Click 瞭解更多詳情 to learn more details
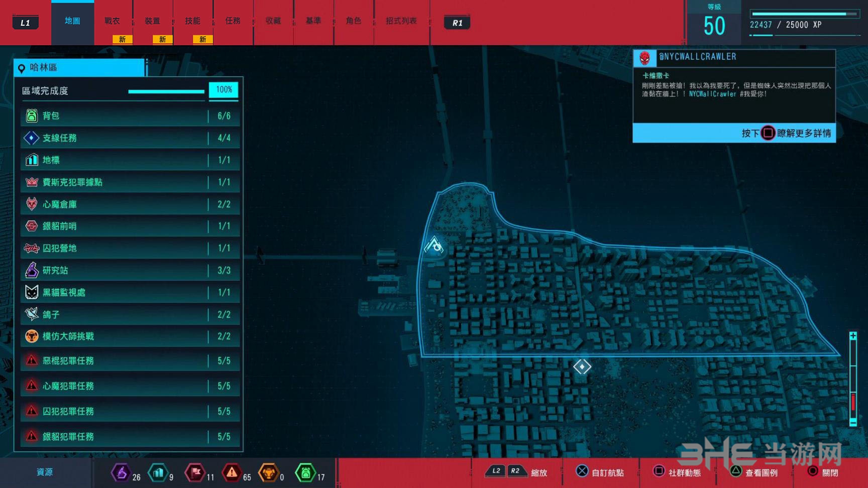Image resolution: width=868 pixels, height=488 pixels. pos(804,133)
